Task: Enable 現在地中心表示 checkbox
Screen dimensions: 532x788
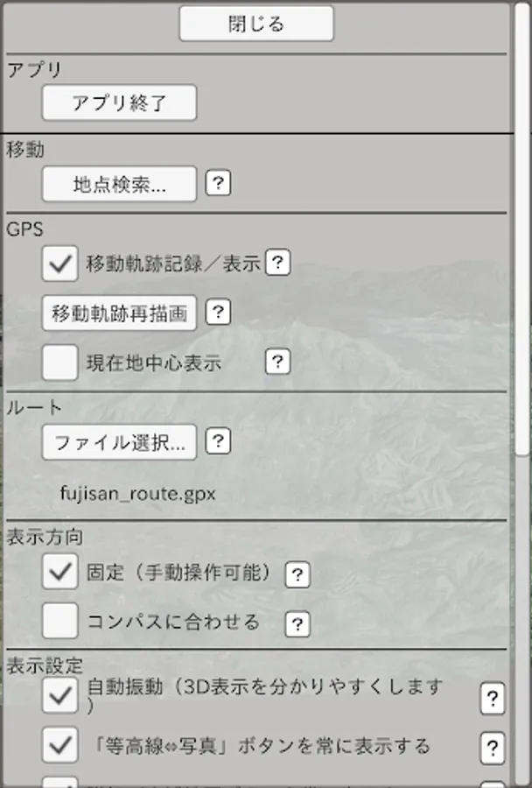Action: tap(59, 362)
